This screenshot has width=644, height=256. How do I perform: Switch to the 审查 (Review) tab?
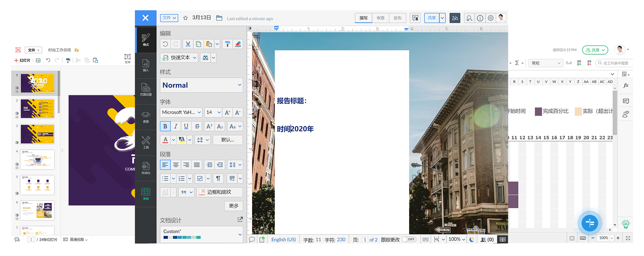pyautogui.click(x=380, y=18)
